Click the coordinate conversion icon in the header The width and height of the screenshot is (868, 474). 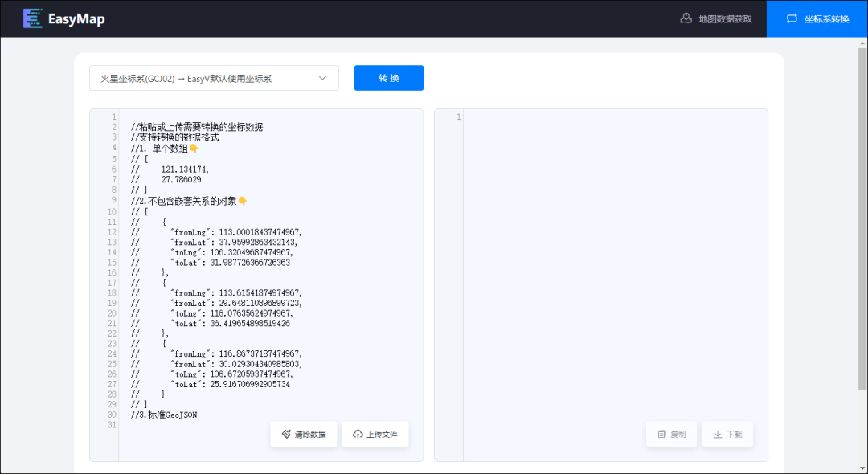pos(792,18)
